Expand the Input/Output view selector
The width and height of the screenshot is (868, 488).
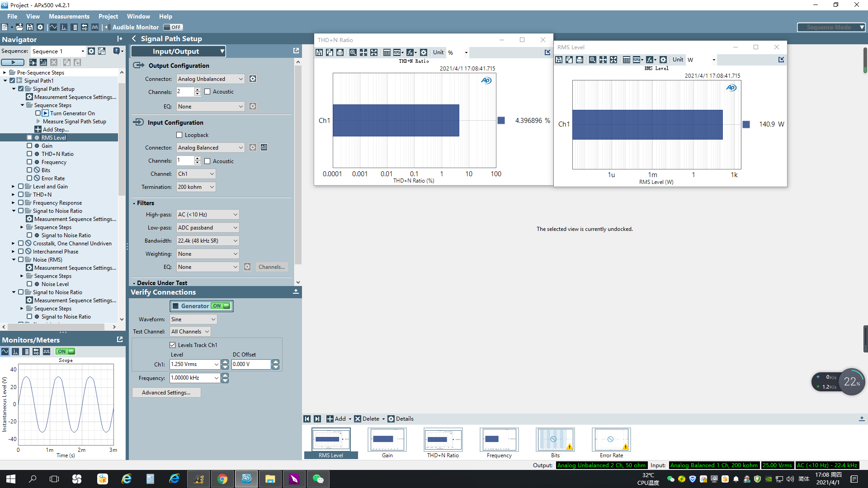point(178,52)
